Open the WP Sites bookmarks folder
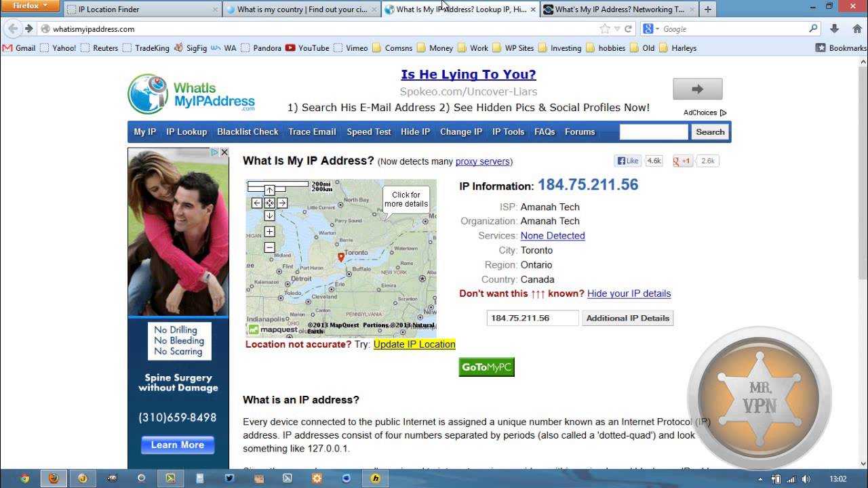868x488 pixels. coord(513,48)
